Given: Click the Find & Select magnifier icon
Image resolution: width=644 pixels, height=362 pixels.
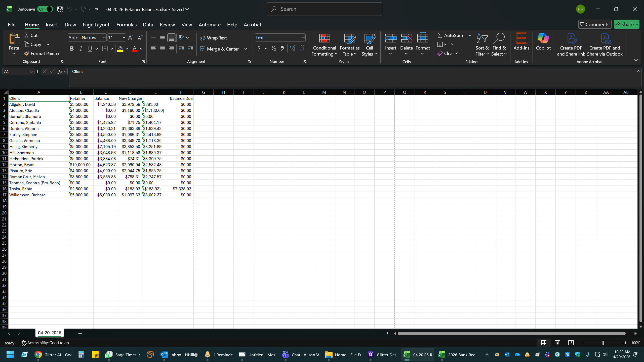Looking at the screenshot, I should coord(499,38).
